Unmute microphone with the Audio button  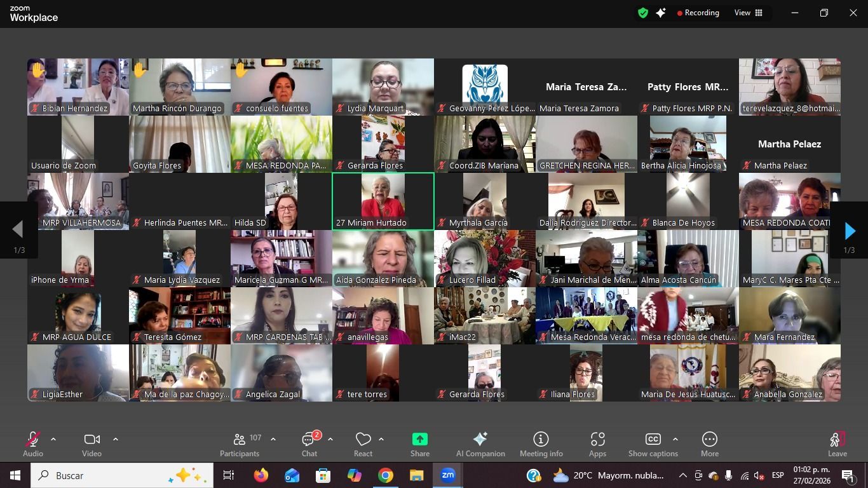coord(33,444)
